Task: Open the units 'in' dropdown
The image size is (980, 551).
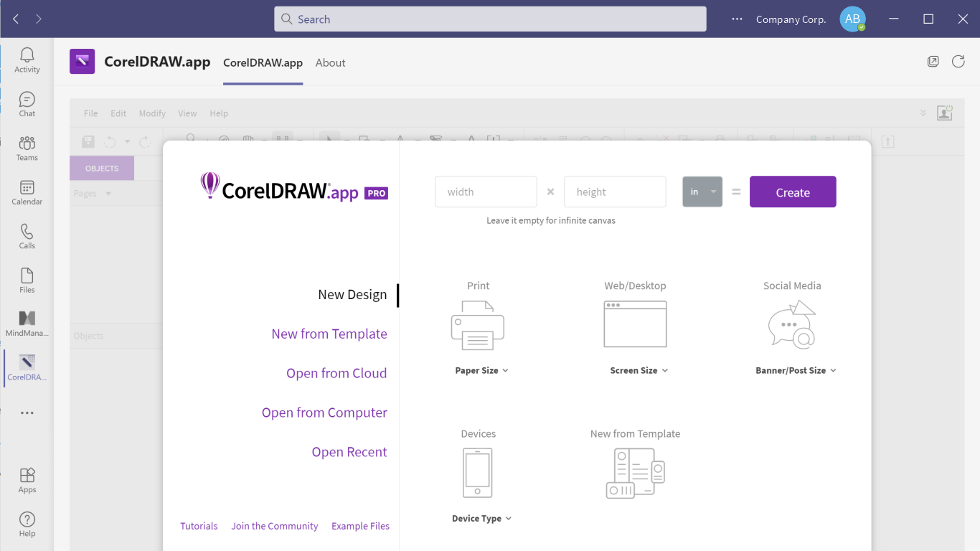Action: (702, 192)
